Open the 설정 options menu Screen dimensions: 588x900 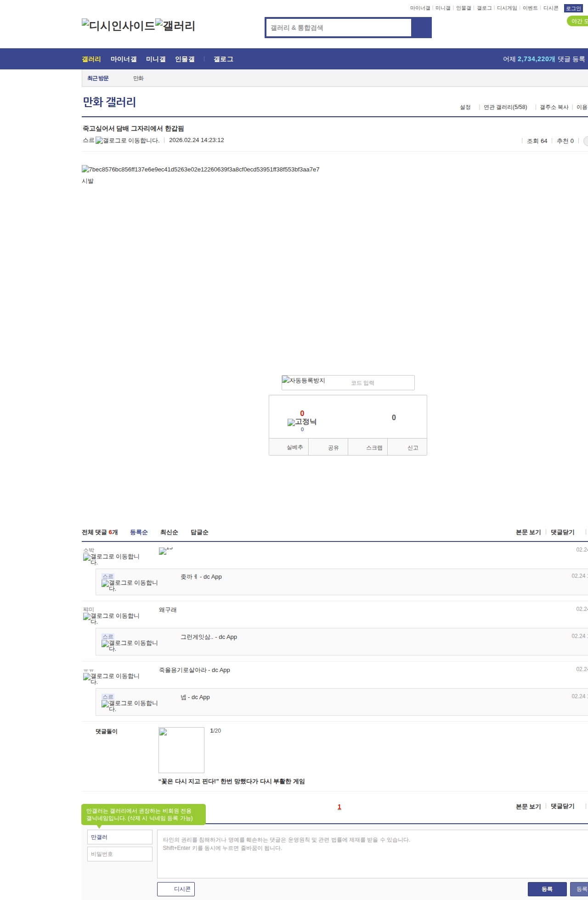465,107
